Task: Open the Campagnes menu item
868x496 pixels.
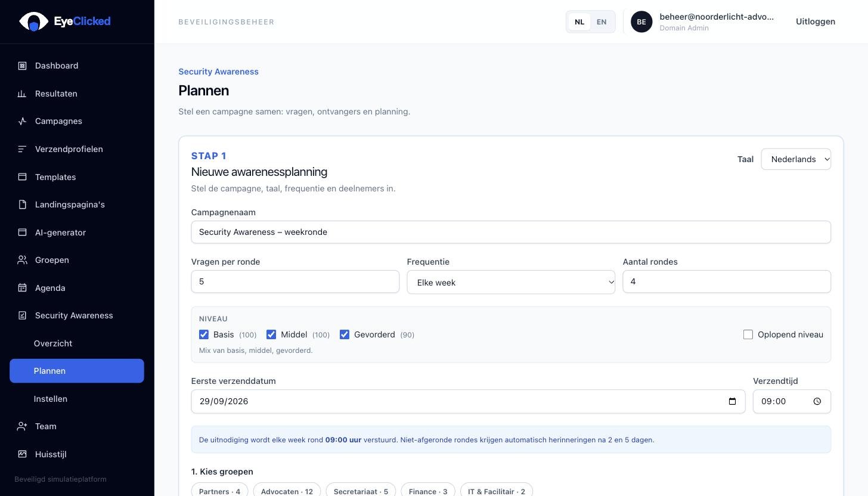Action: pyautogui.click(x=77, y=121)
